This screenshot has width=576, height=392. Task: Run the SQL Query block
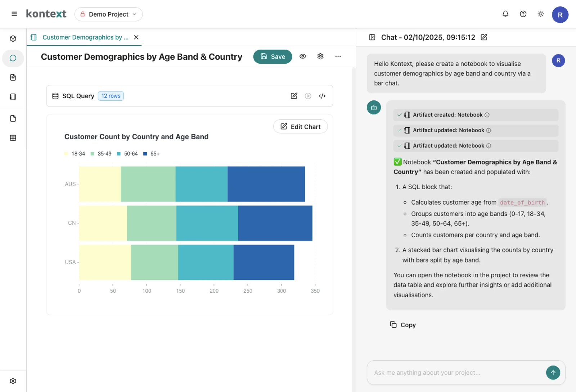tap(308, 96)
